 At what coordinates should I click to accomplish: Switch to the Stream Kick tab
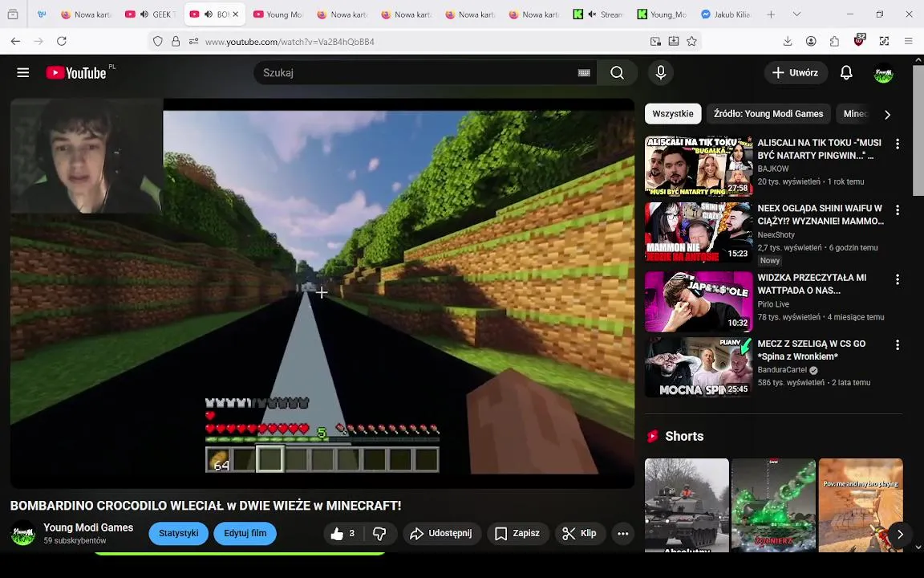tap(598, 14)
